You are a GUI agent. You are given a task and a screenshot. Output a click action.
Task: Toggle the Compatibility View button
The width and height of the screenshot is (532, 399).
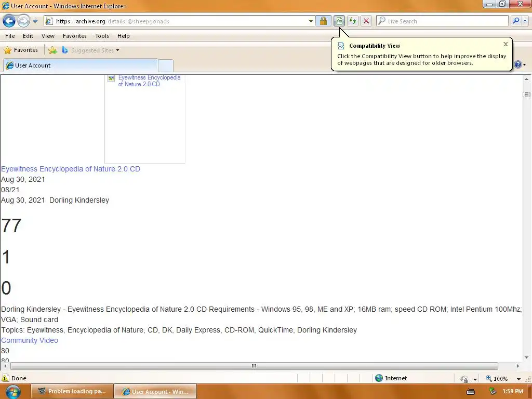pyautogui.click(x=339, y=21)
